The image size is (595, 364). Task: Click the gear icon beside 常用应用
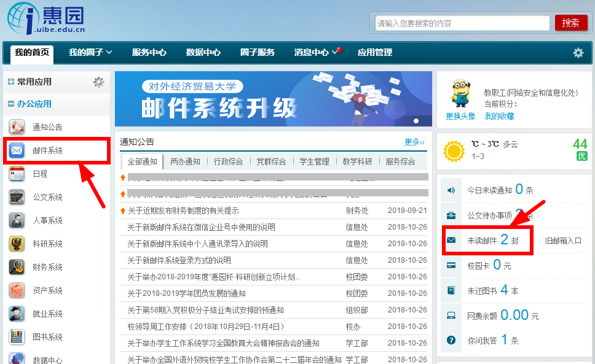tap(98, 82)
